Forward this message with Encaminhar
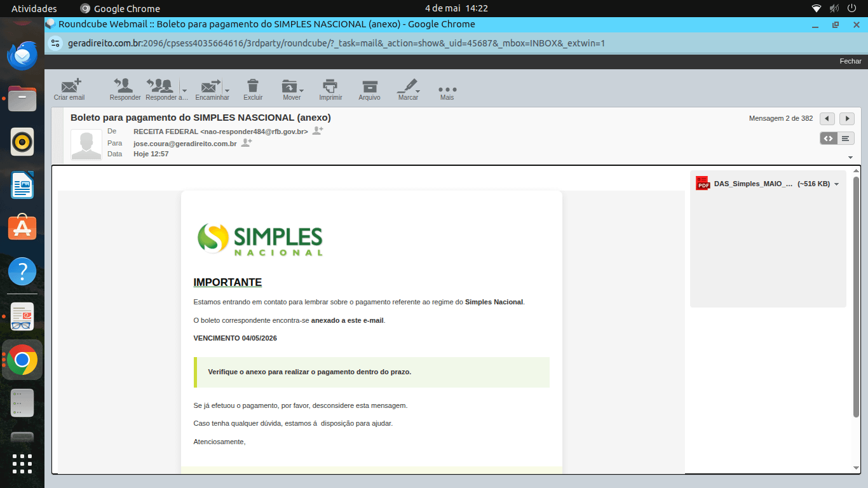 [x=210, y=89]
